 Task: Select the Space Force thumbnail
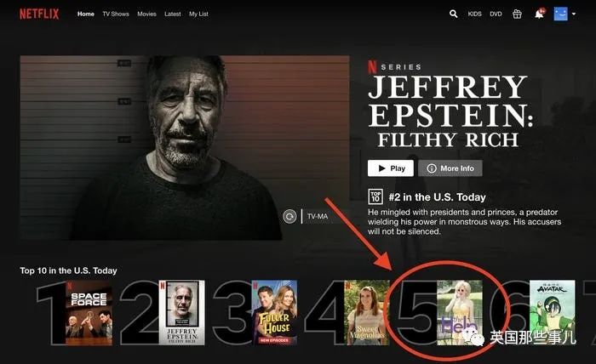(89, 312)
